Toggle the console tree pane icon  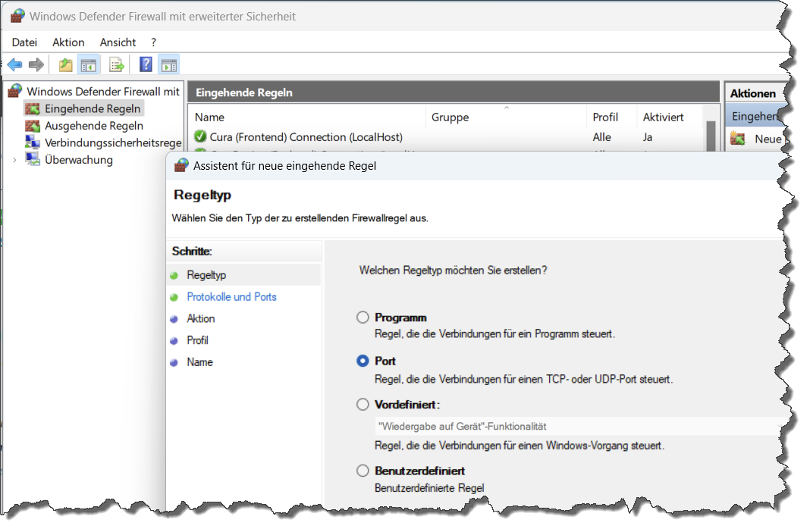pos(88,65)
